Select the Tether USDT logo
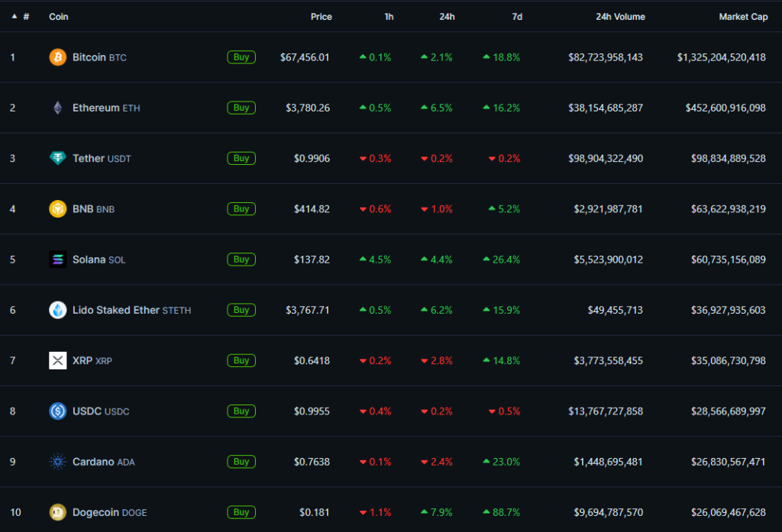782x532 pixels. tap(57, 158)
